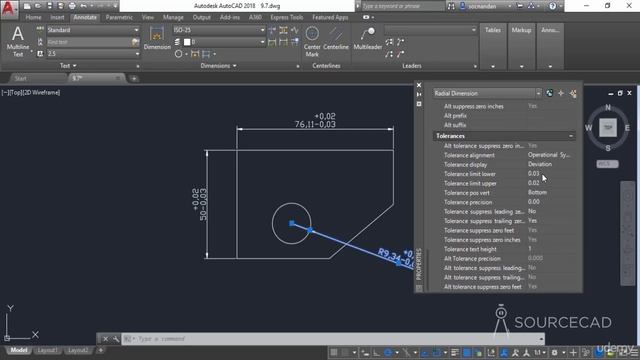Close the command line with its X icon
This screenshot has height=360, width=640.
105,339
